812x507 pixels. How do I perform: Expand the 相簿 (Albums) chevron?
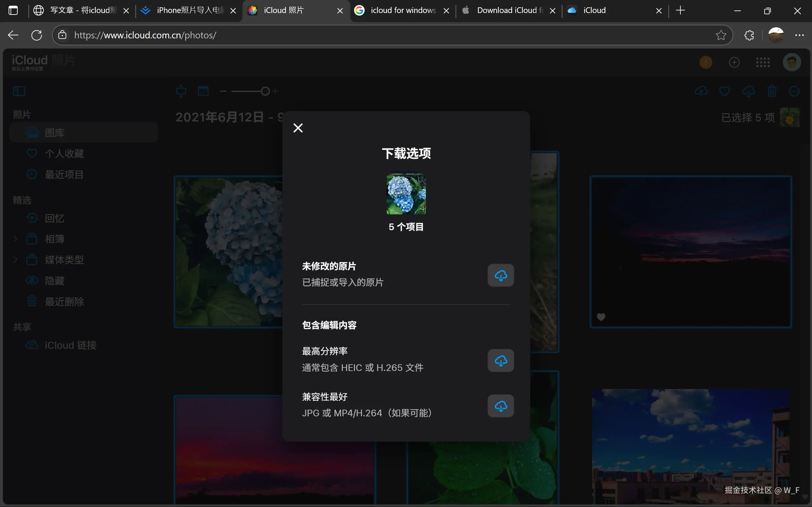(x=15, y=239)
